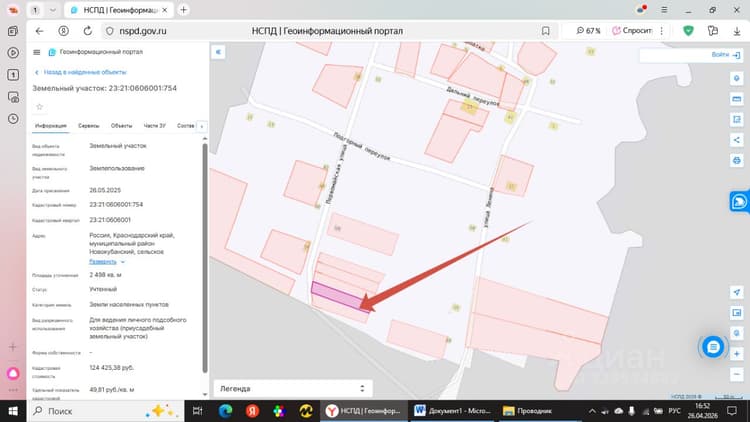Open the Легенда dropdown
The height and width of the screenshot is (422, 750).
293,389
